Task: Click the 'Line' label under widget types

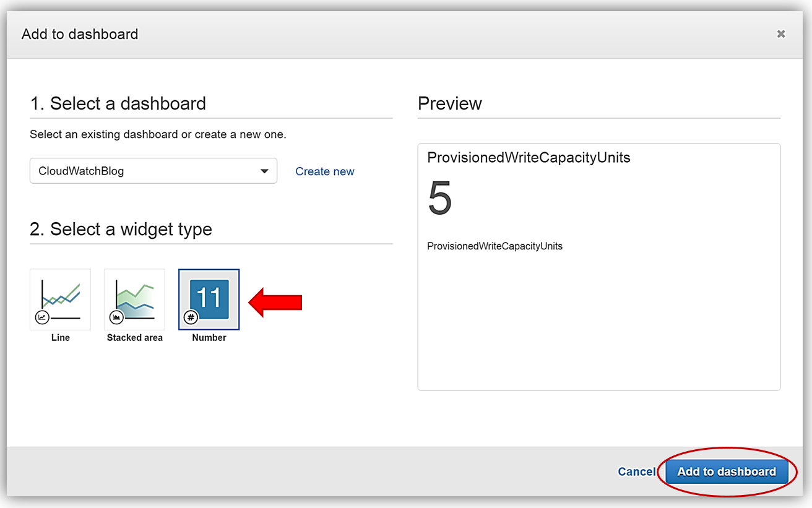Action: [x=61, y=338]
